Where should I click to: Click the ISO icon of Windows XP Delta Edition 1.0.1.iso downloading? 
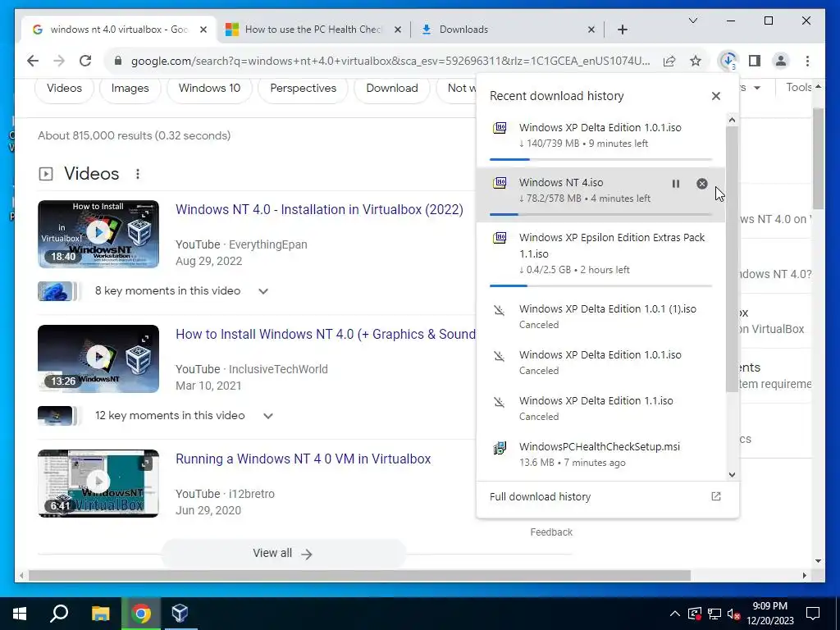(x=500, y=128)
